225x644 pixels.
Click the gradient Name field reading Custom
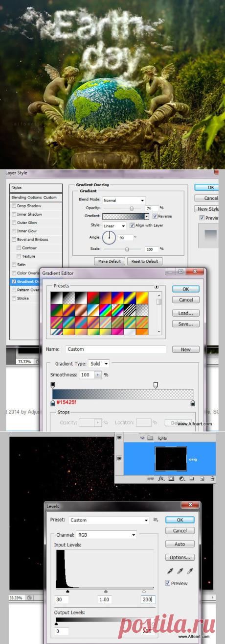116,349
